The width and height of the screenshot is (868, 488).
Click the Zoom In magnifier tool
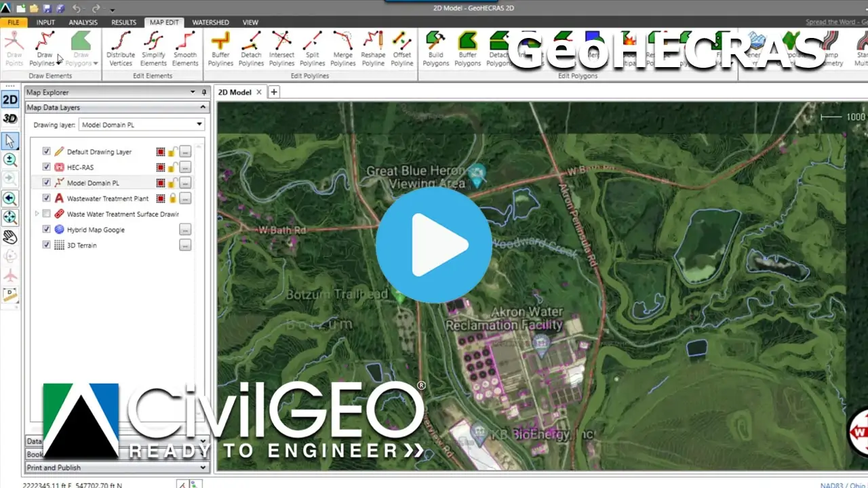10,160
